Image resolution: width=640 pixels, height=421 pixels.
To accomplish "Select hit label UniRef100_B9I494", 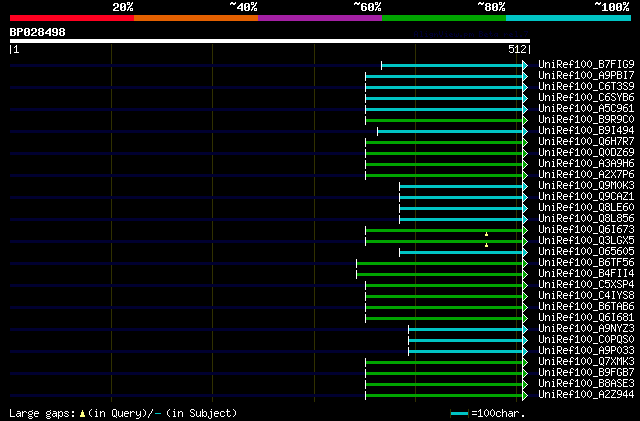I will coord(586,130).
